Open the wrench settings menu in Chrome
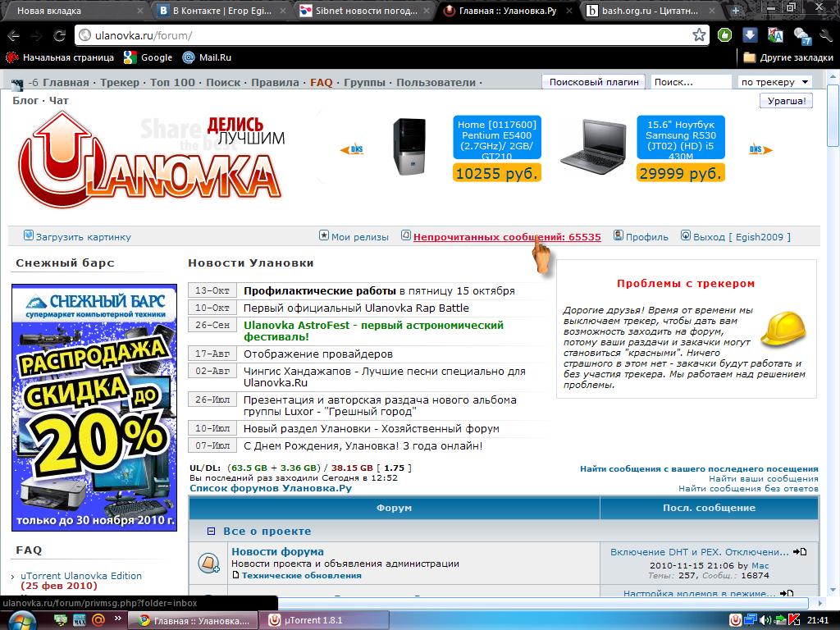Screen dimensions: 840x630 click(x=827, y=35)
